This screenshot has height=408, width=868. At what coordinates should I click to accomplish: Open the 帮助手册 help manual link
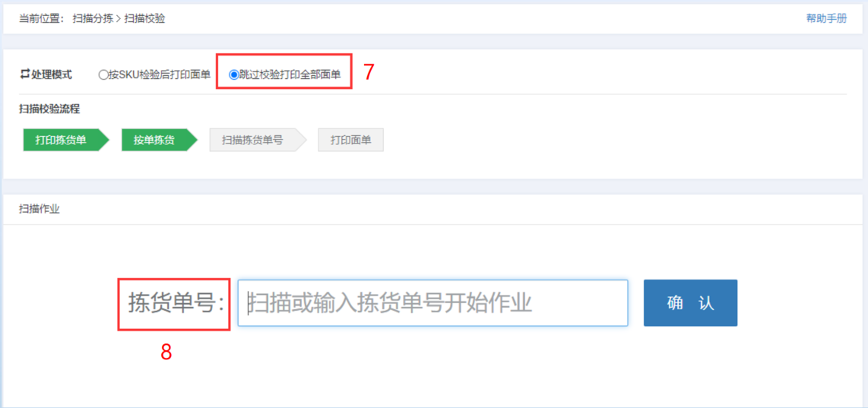click(826, 18)
